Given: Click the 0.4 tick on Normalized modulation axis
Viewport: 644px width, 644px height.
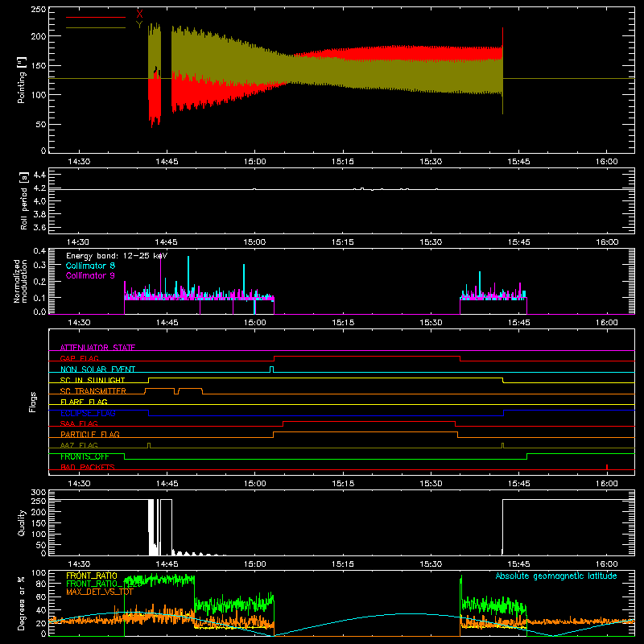Looking at the screenshot, I should tap(39, 250).
